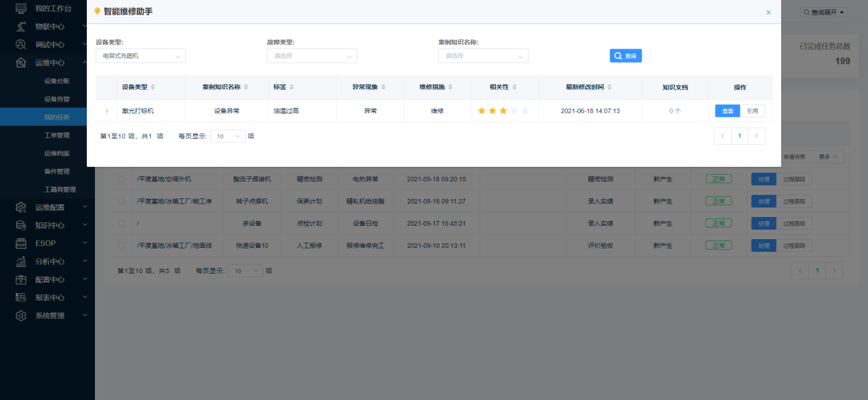Viewport: 868px width, 400px height.
Task: Open the dialog's page size selector showing 10
Action: pyautogui.click(x=228, y=136)
